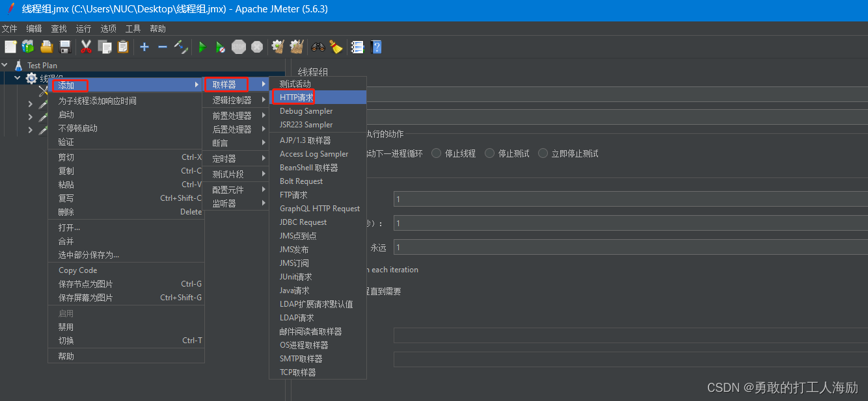Open the 逻辑控制器 submenu
Viewport: 868px width, 401px height.
pyautogui.click(x=237, y=100)
